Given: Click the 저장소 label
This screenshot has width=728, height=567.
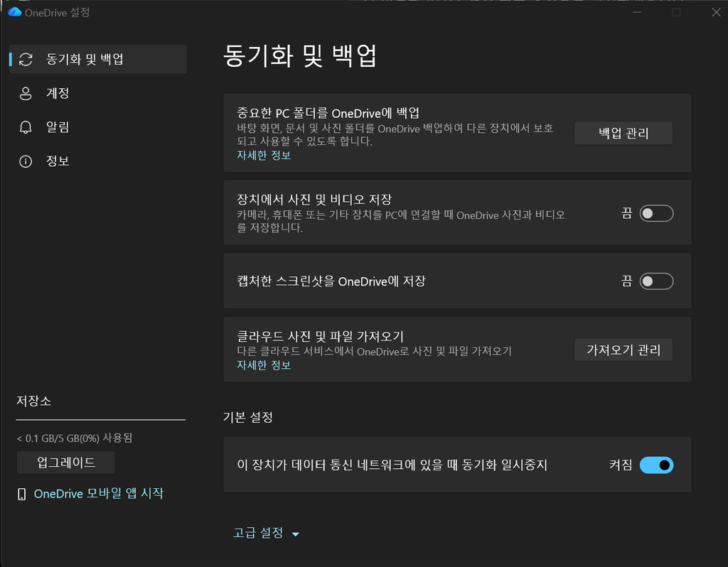Looking at the screenshot, I should tap(33, 401).
